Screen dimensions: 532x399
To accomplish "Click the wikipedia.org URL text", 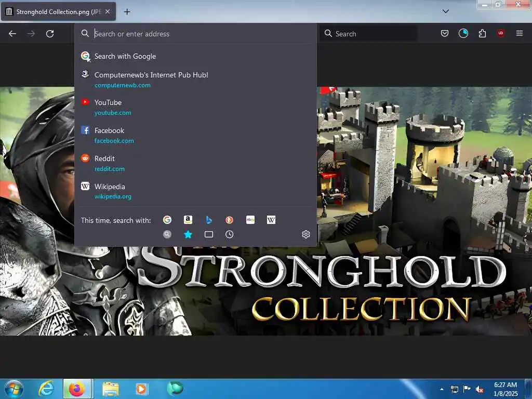I will [x=113, y=196].
